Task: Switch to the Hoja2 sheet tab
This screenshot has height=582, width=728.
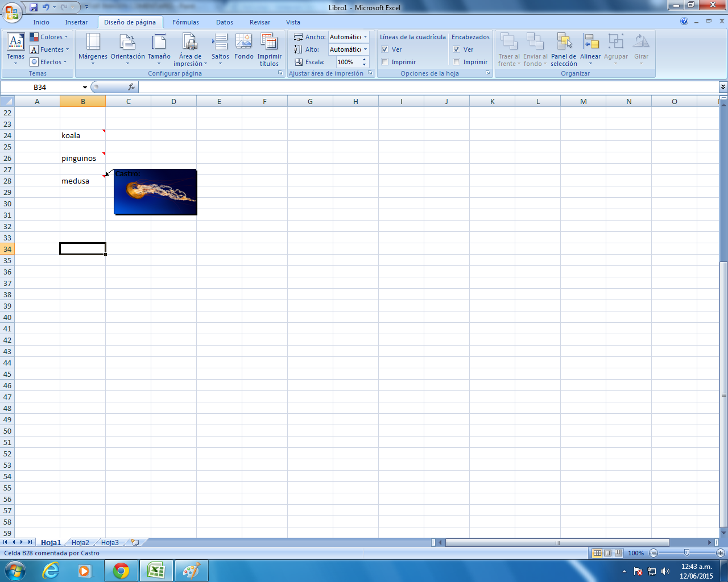Action: [80, 543]
